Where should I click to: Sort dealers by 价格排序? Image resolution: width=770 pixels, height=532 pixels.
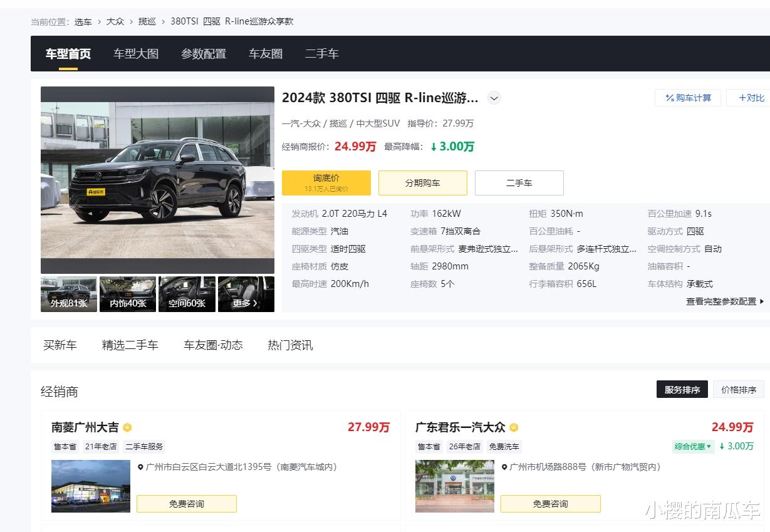coord(739,389)
